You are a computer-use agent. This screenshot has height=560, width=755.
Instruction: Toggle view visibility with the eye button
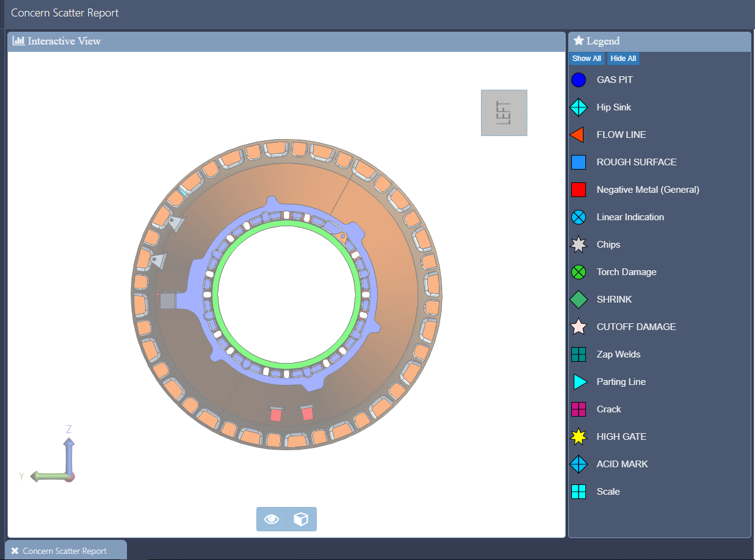272,519
